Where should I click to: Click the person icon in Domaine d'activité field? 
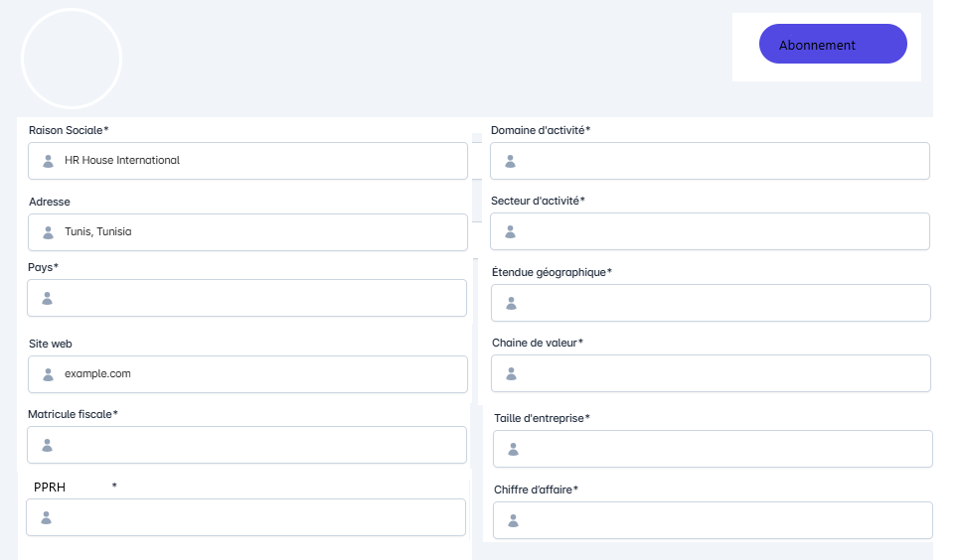(x=510, y=161)
